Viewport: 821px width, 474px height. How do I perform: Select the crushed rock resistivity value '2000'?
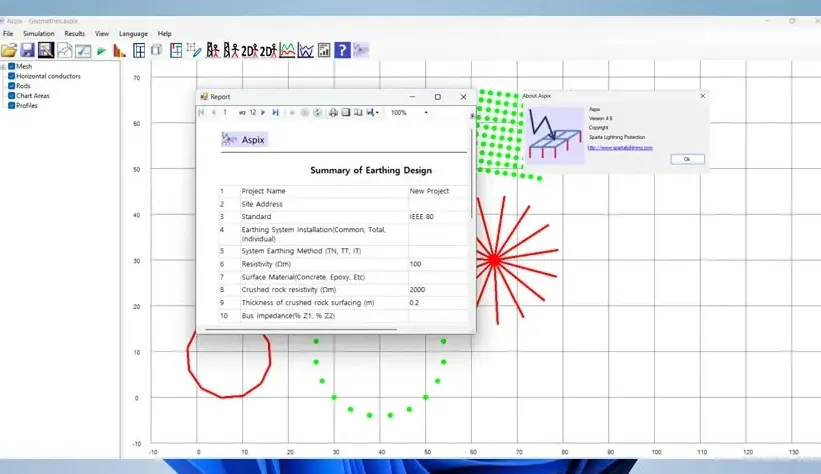[417, 290]
